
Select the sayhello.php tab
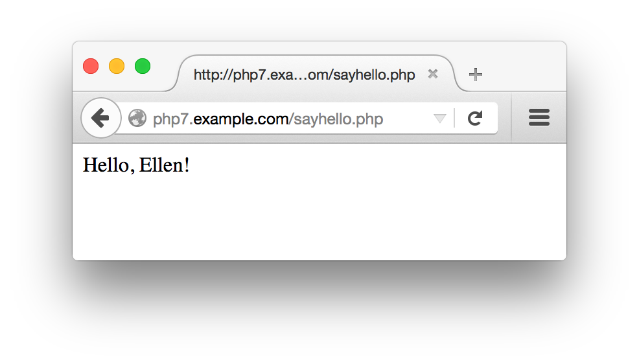tap(304, 75)
